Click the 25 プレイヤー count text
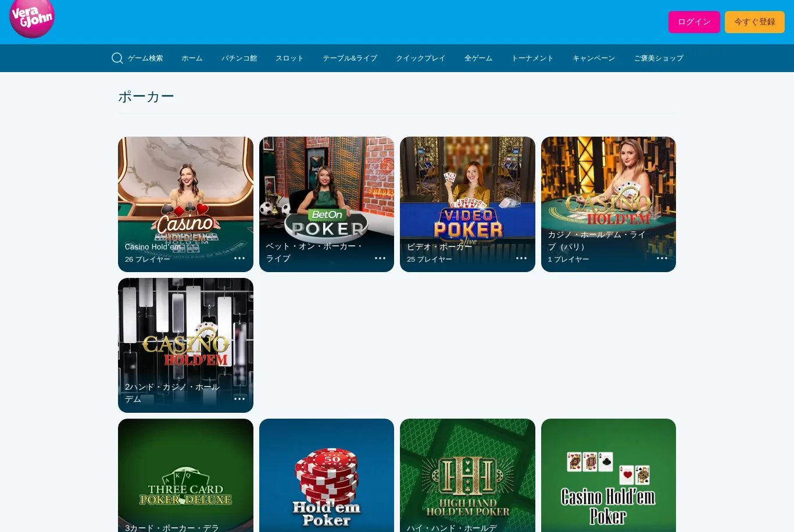Screen dimensions: 794x532 tap(430, 259)
